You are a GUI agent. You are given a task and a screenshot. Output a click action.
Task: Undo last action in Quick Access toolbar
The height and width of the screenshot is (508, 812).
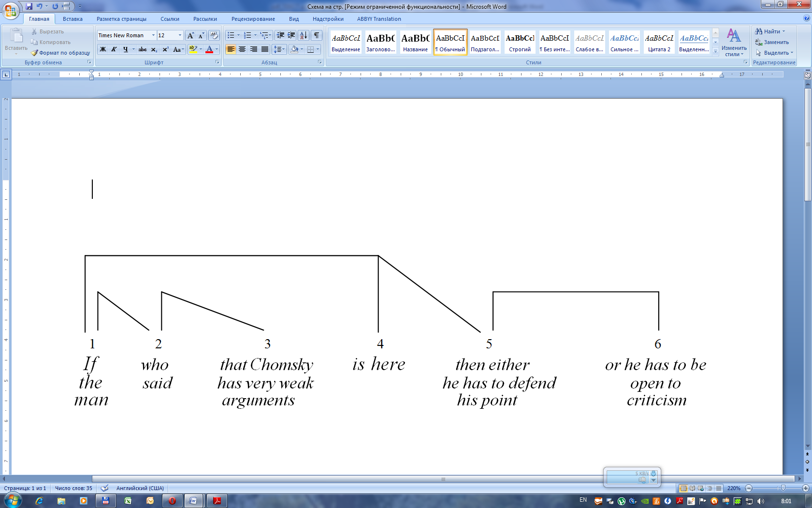(x=40, y=6)
